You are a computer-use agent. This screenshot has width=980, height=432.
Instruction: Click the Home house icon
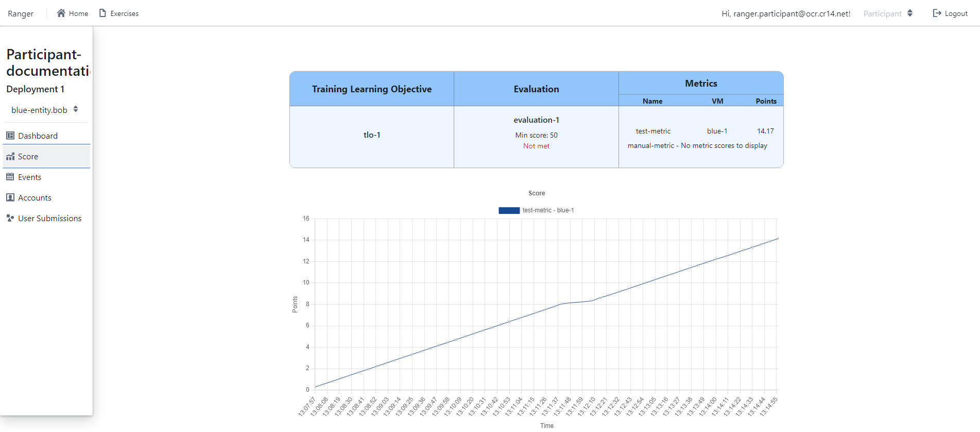tap(61, 13)
